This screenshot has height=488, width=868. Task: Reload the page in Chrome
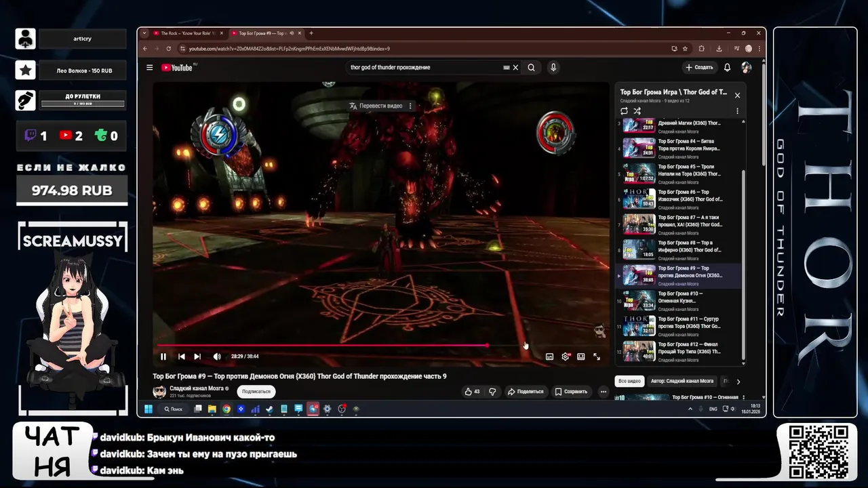pyautogui.click(x=170, y=49)
